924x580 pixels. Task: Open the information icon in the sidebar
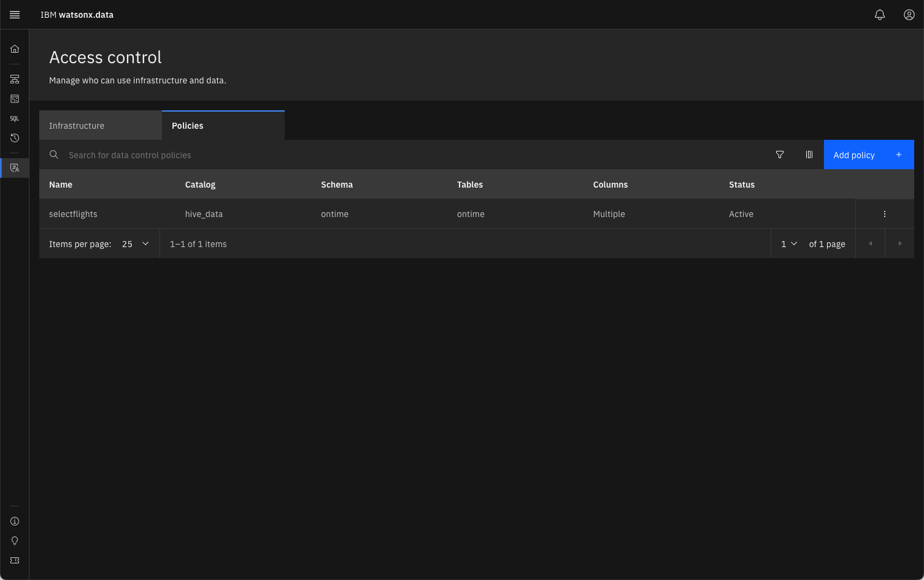coord(15,521)
